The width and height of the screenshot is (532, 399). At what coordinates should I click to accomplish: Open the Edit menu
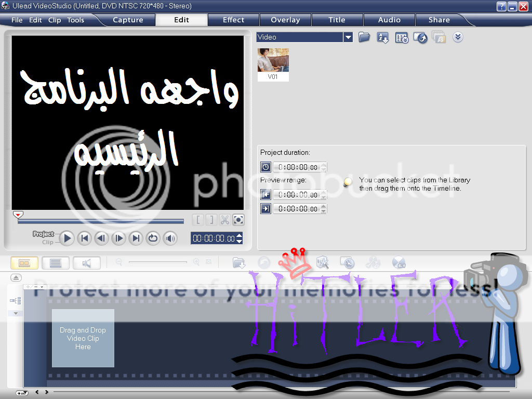35,20
